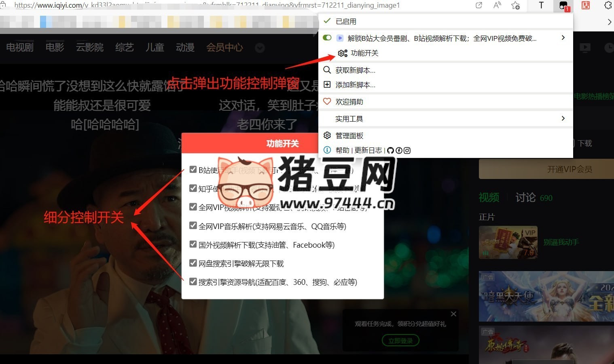This screenshot has width=614, height=364.
Task: Expand the 实用工具 submenu arrow
Action: [x=563, y=118]
